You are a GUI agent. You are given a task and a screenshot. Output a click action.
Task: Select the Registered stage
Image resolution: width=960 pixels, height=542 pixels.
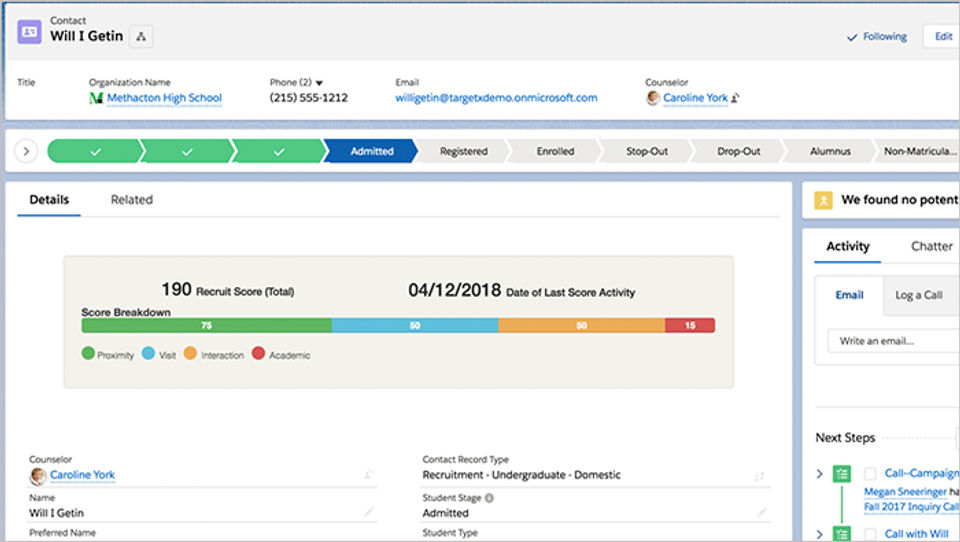point(463,151)
